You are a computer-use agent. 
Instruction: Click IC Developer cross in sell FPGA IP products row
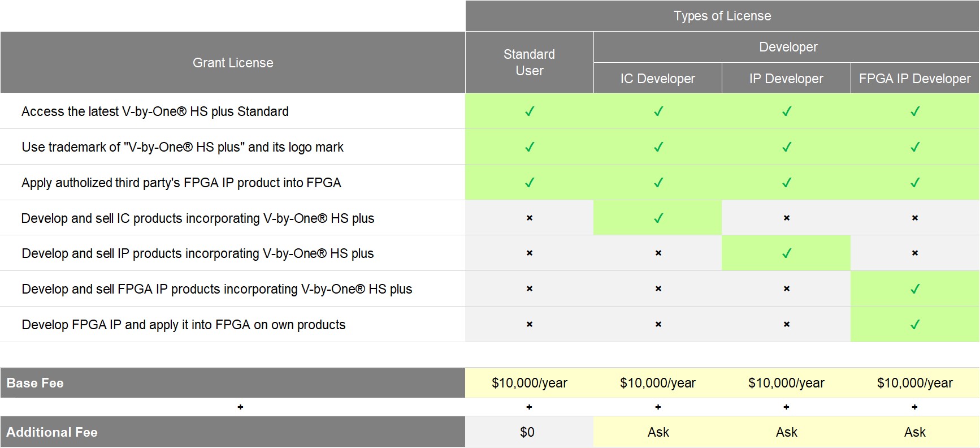tap(658, 288)
